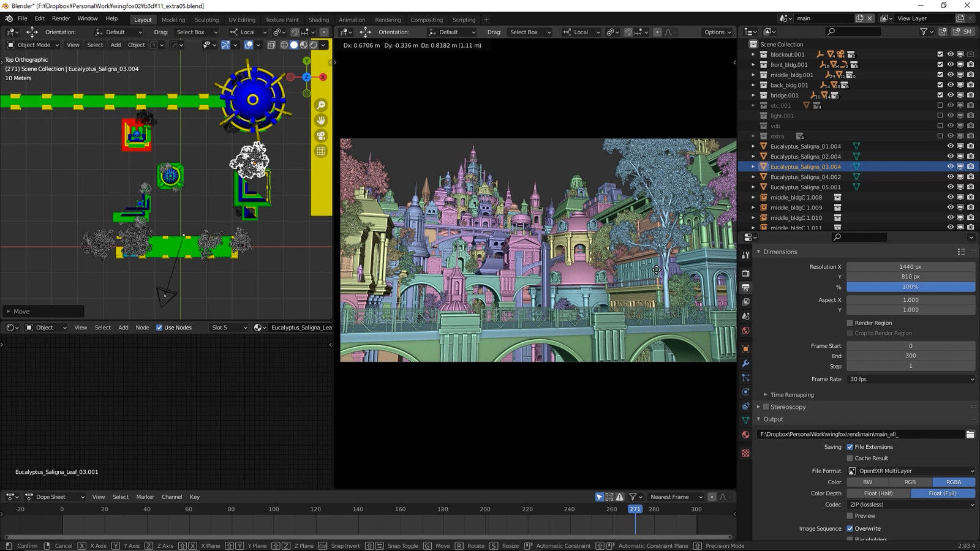Image resolution: width=980 pixels, height=551 pixels.
Task: Select solid viewport shading mode
Action: [x=294, y=45]
